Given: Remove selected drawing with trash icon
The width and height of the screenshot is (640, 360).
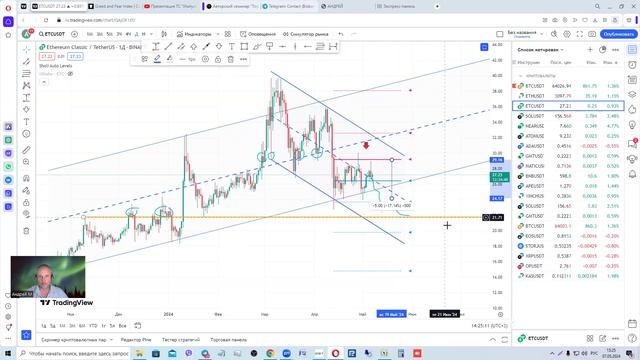Looking at the screenshot, I should (x=231, y=59).
